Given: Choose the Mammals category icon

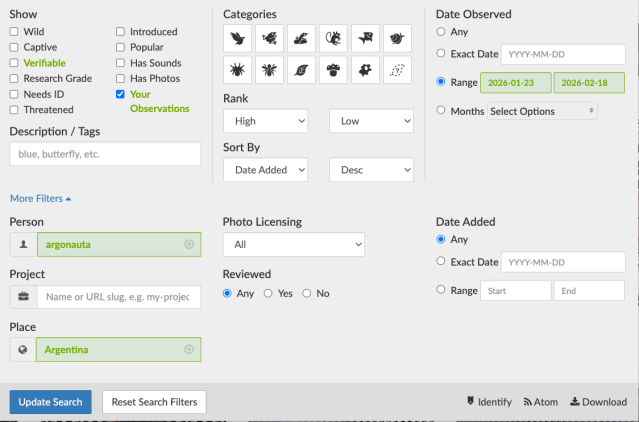Looking at the screenshot, I should 333,38.
